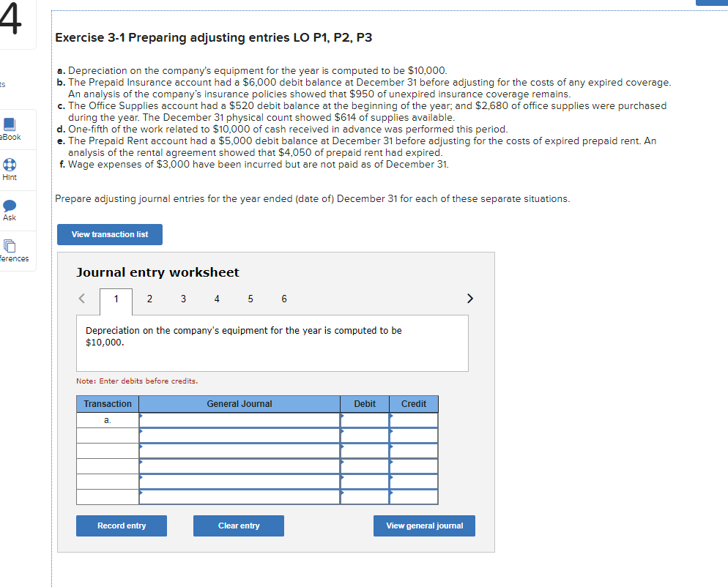Image resolution: width=728 pixels, height=587 pixels.
Task: Switch to worksheet tab 2
Action: [x=149, y=299]
